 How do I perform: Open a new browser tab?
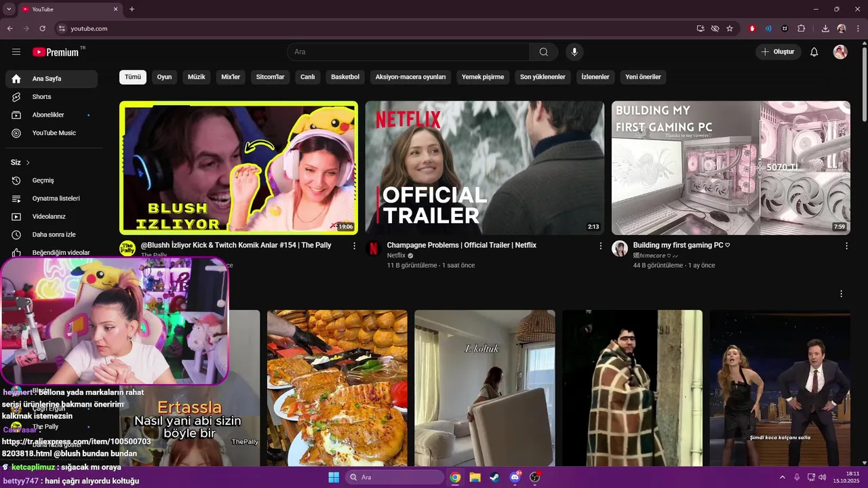(x=132, y=9)
